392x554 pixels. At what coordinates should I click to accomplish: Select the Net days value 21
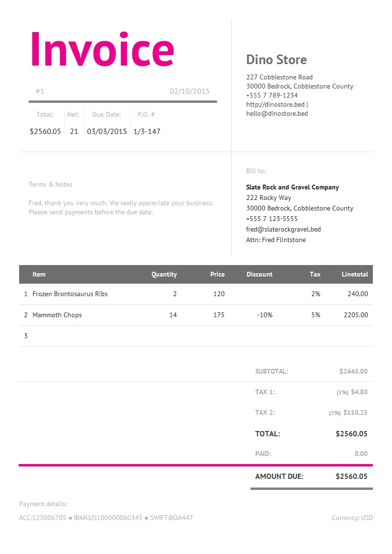74,132
